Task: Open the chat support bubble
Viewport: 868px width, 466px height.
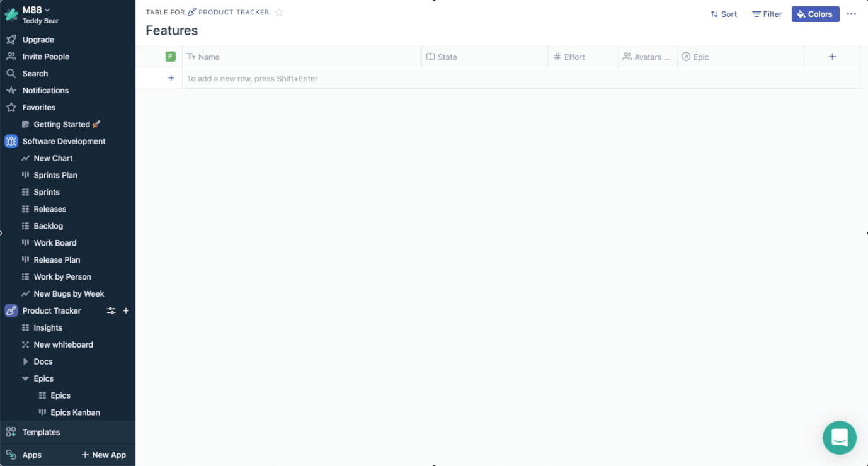Action: 839,437
